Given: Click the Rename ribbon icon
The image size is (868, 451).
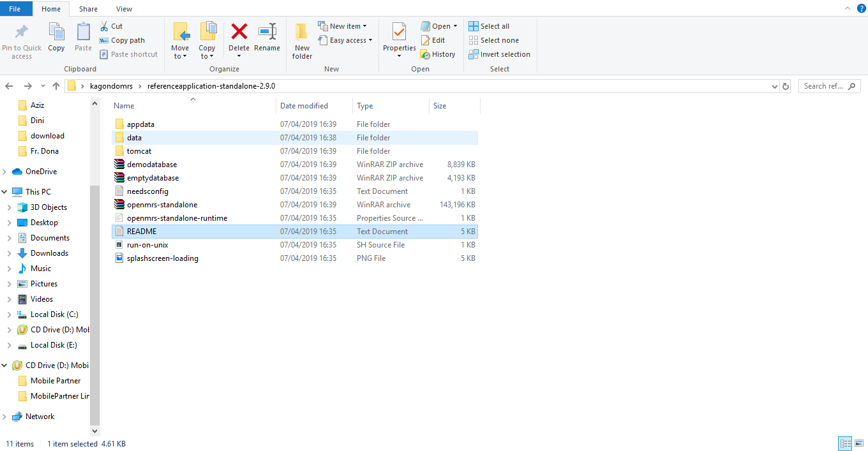Looking at the screenshot, I should click(267, 31).
